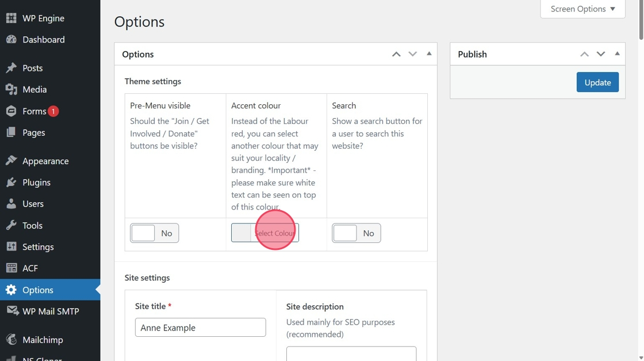Image resolution: width=644 pixels, height=361 pixels.
Task: Click the Appearance paintbrush icon
Action: pyautogui.click(x=11, y=161)
